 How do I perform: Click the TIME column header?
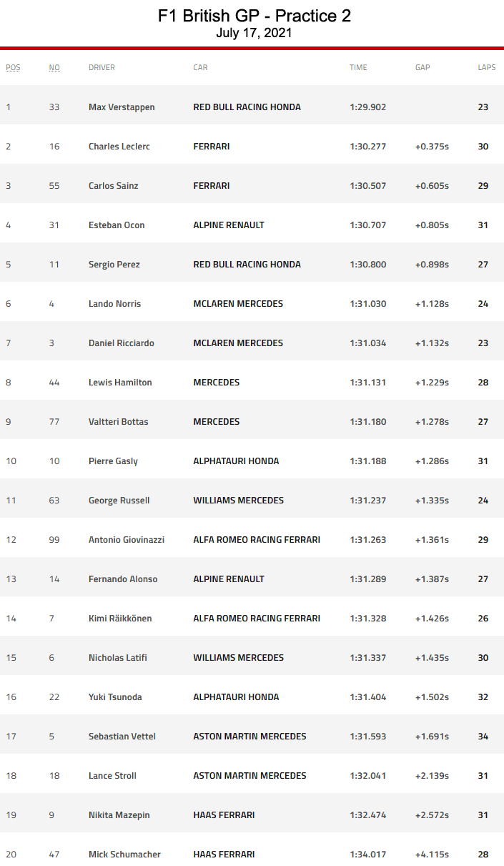pos(358,68)
